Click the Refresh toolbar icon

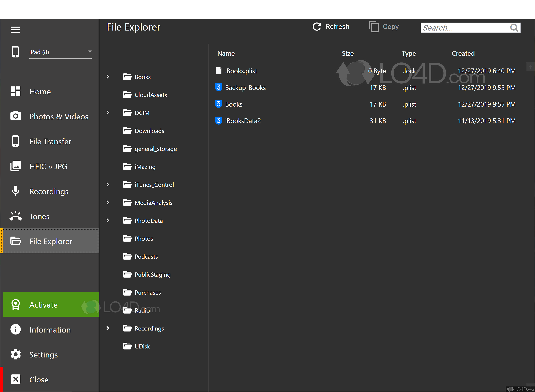(317, 27)
